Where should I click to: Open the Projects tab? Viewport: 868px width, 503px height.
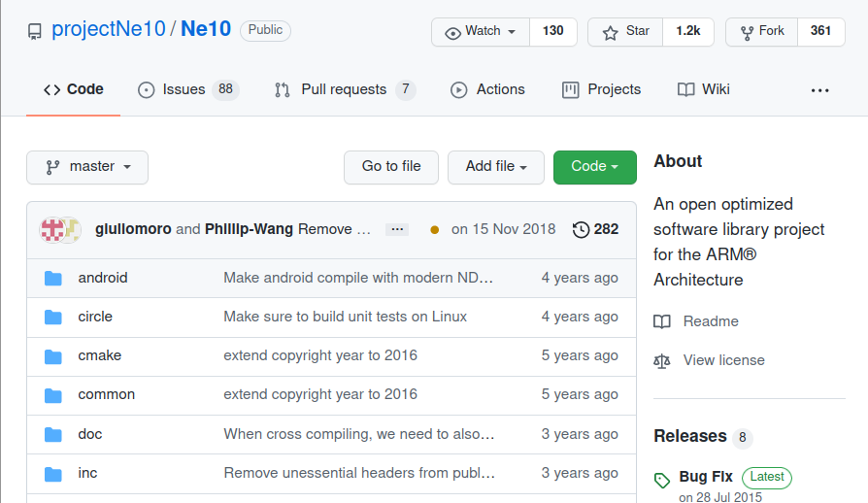coord(601,89)
